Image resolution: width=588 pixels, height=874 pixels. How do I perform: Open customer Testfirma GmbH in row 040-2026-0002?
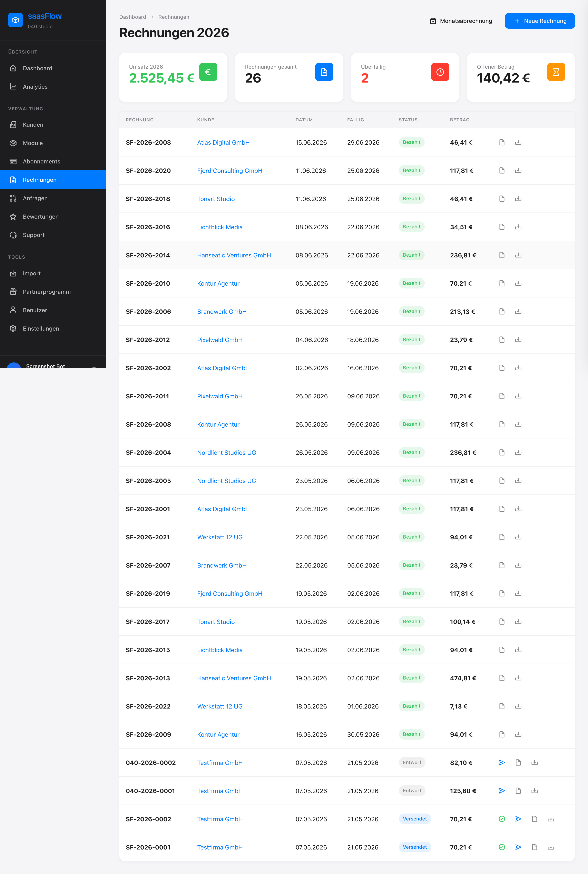(220, 762)
